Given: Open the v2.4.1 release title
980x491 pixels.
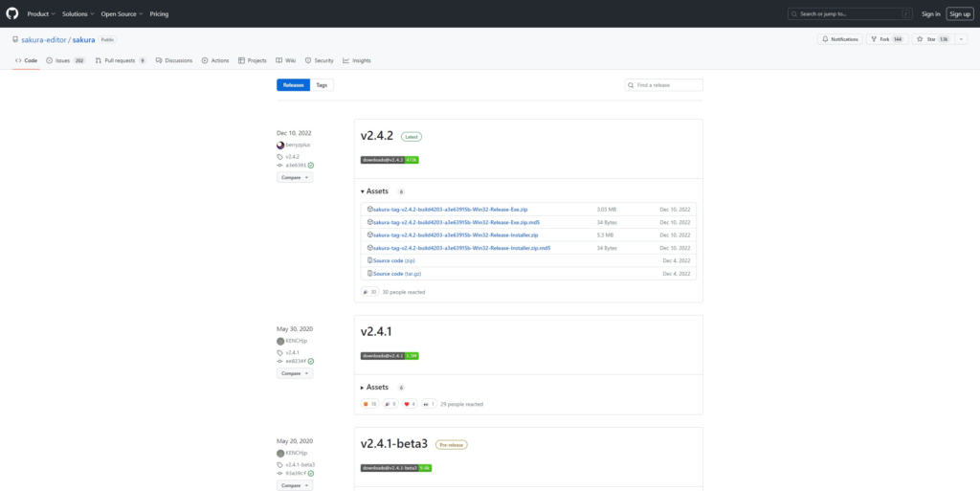Looking at the screenshot, I should click(x=376, y=332).
